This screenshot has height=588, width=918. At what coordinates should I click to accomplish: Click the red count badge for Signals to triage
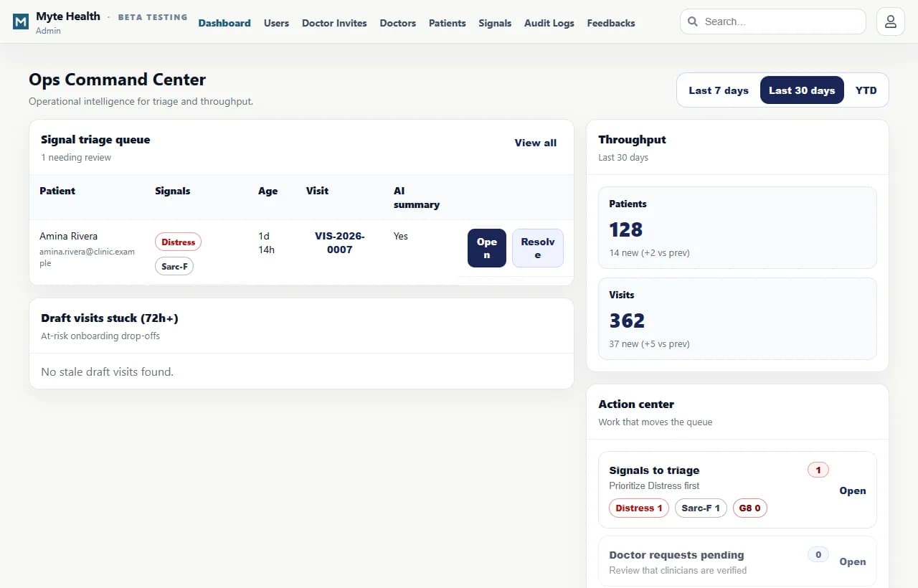(818, 470)
